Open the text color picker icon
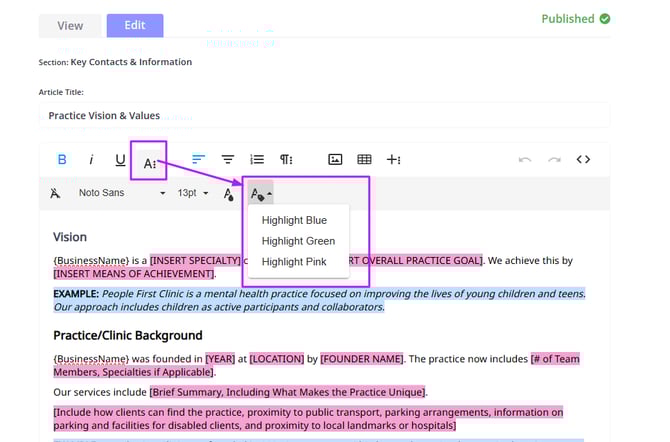This screenshot has height=442, width=670. pos(229,194)
